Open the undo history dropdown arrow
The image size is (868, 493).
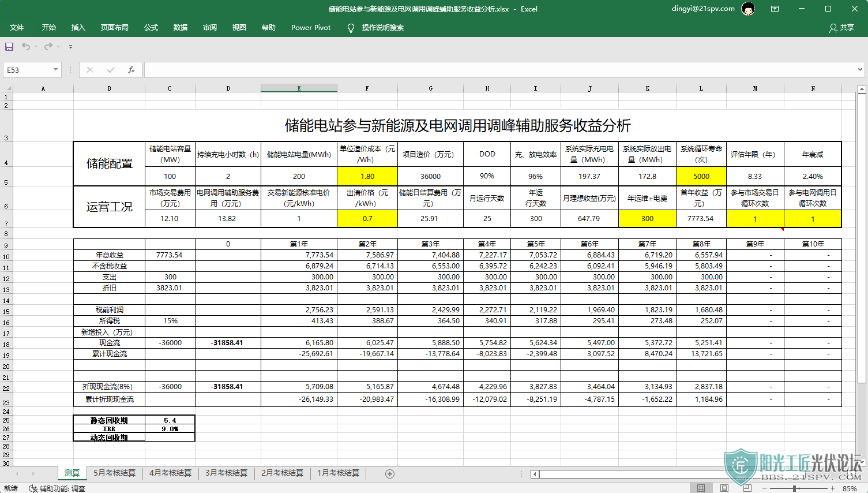pyautogui.click(x=36, y=46)
